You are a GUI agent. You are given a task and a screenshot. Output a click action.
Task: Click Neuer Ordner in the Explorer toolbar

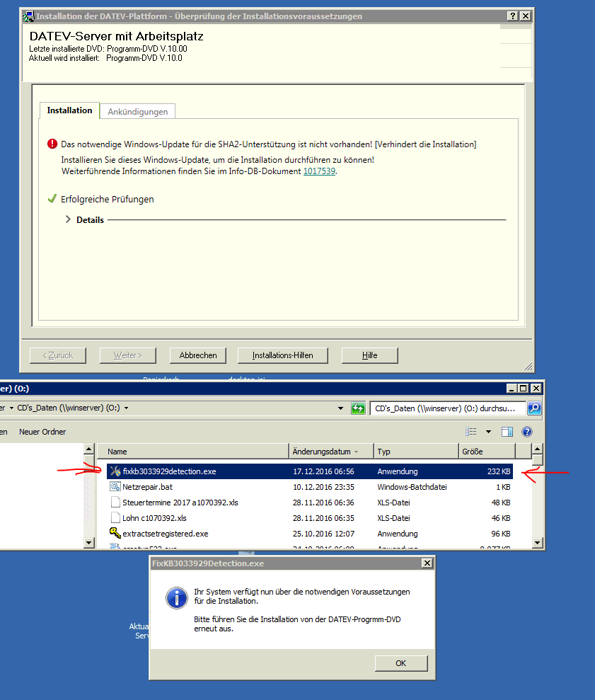(42, 432)
